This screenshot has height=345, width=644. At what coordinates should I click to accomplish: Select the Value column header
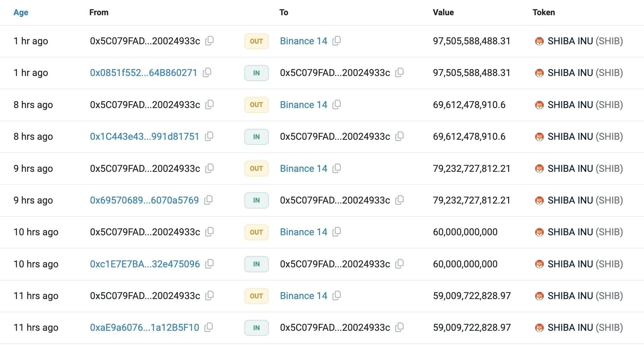coord(443,13)
